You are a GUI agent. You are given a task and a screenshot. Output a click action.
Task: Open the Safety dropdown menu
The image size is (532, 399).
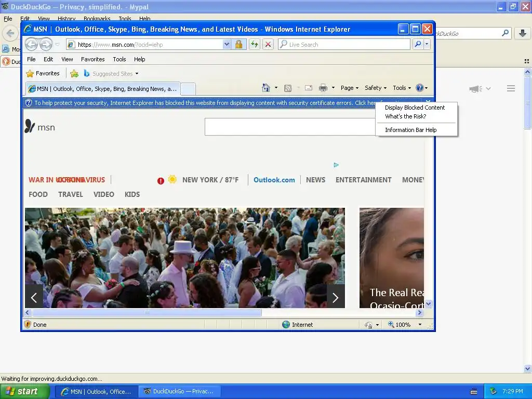coord(375,88)
